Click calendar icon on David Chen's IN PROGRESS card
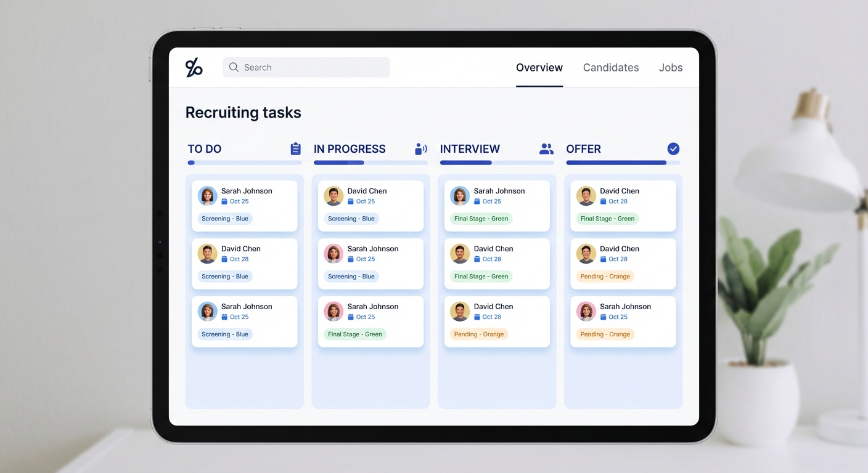The image size is (868, 473). pyautogui.click(x=351, y=201)
